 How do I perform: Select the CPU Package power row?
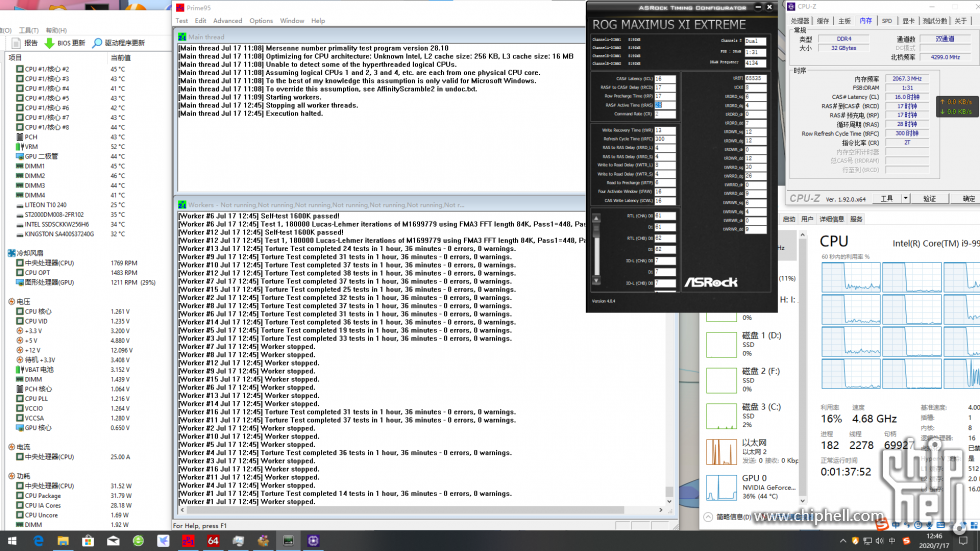74,496
